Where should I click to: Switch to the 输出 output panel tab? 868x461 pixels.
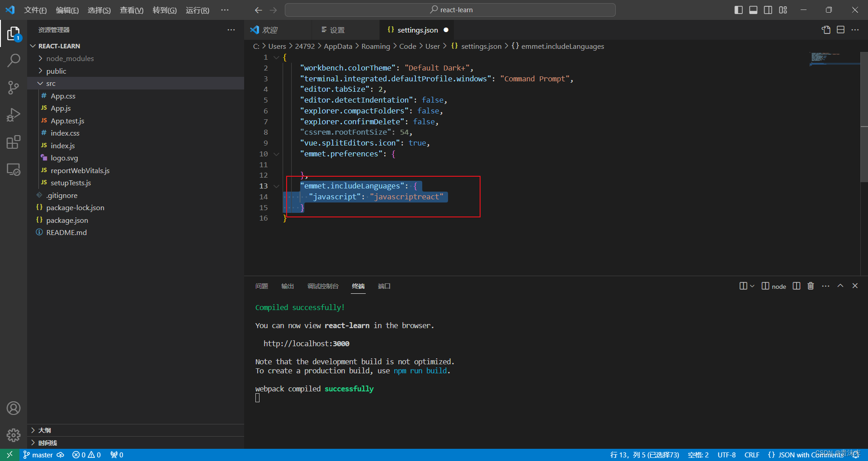point(288,286)
